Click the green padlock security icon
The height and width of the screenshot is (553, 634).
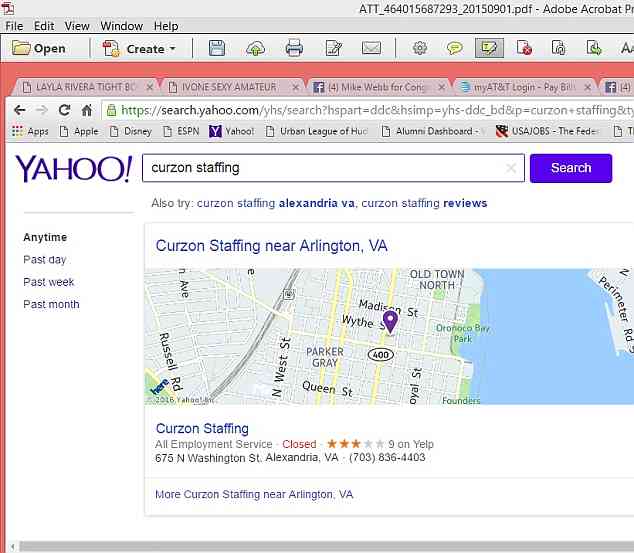click(x=111, y=110)
